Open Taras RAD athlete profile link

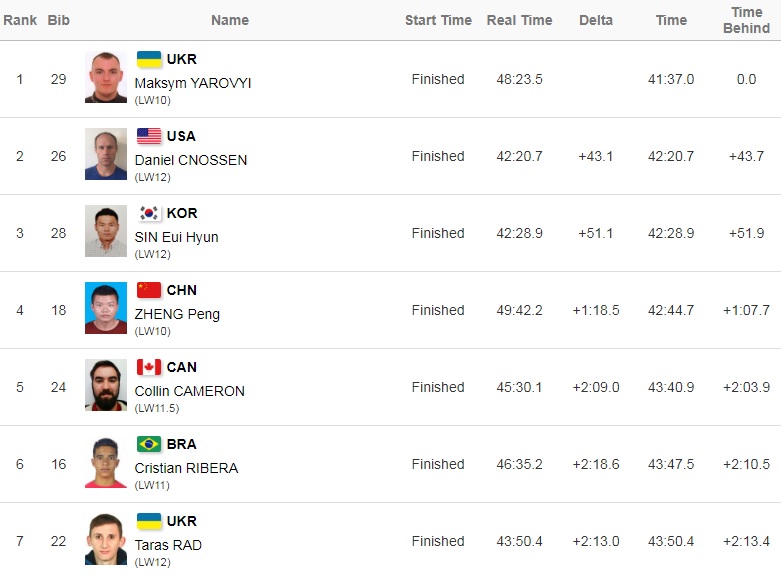click(168, 545)
